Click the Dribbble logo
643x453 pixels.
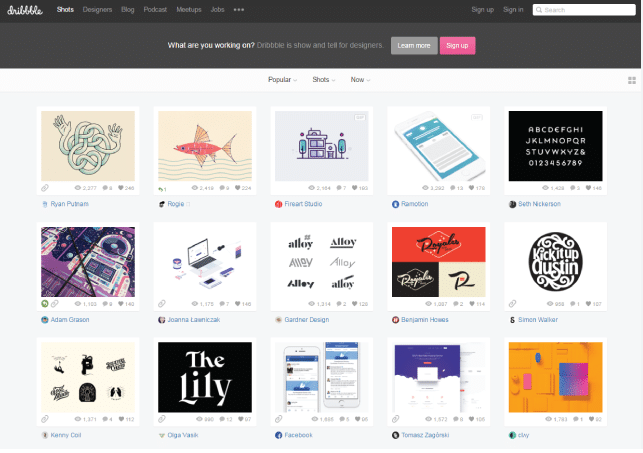tap(26, 9)
